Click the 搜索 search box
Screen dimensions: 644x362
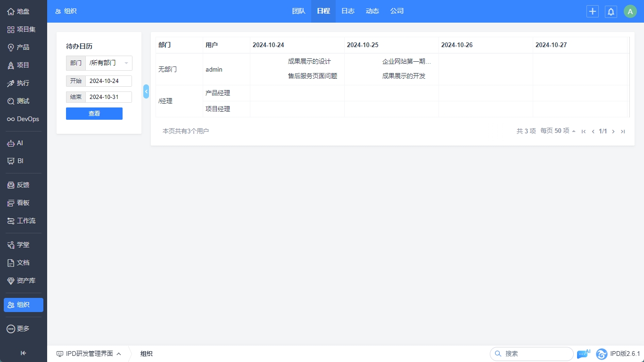click(x=535, y=354)
